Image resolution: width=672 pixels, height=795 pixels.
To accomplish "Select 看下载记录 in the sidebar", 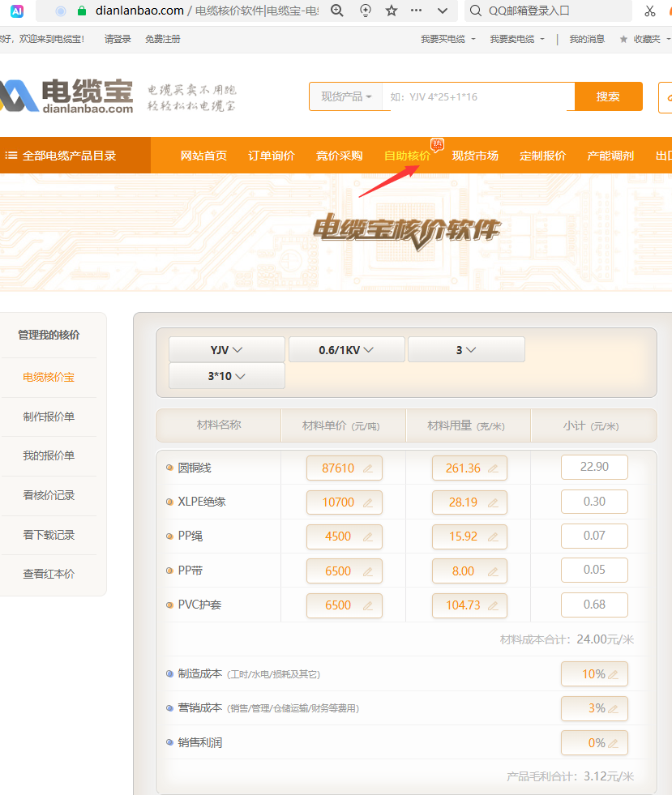I will [49, 535].
